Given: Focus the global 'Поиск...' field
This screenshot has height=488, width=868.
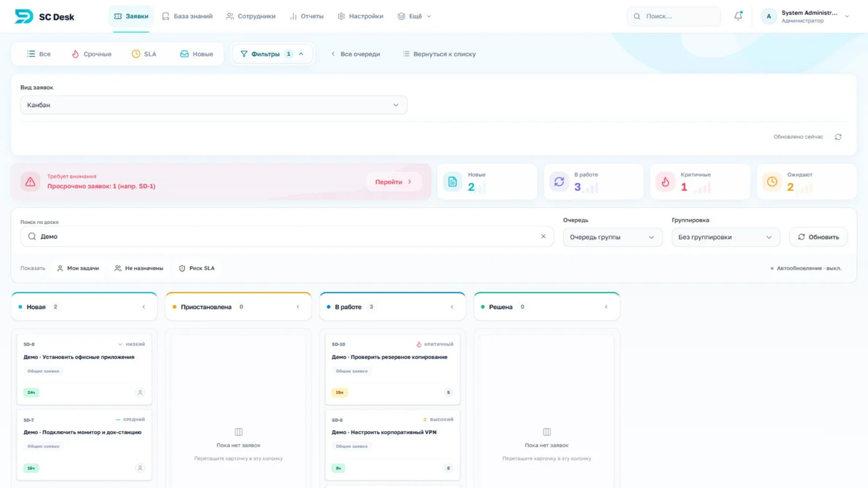Looking at the screenshot, I should 674,16.
